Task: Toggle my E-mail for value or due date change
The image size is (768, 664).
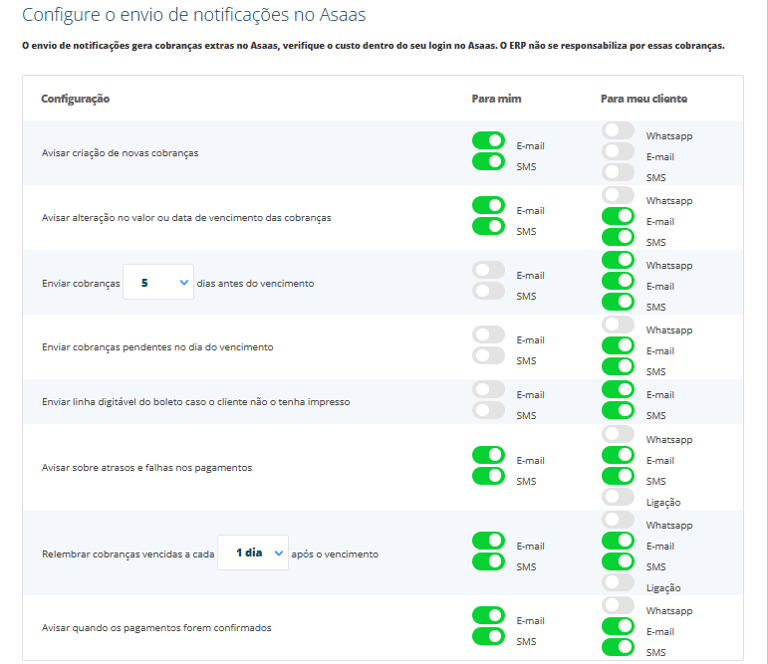Action: (x=488, y=205)
